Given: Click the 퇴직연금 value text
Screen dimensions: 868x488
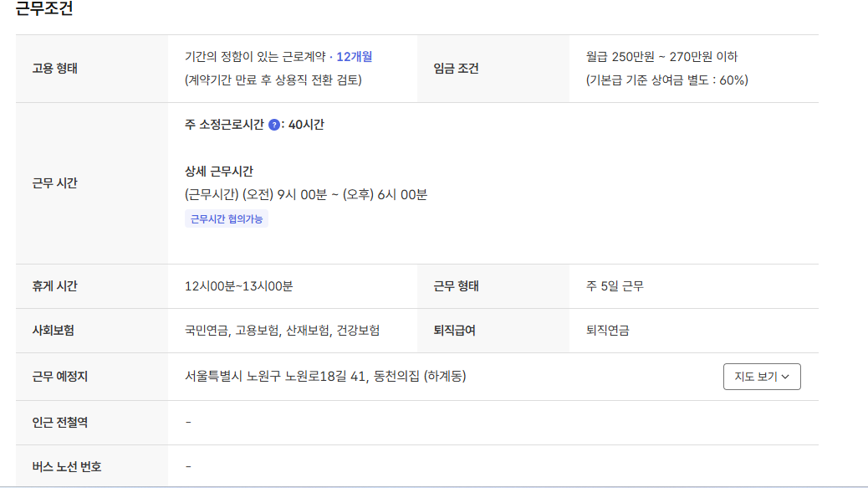Looking at the screenshot, I should (608, 331).
